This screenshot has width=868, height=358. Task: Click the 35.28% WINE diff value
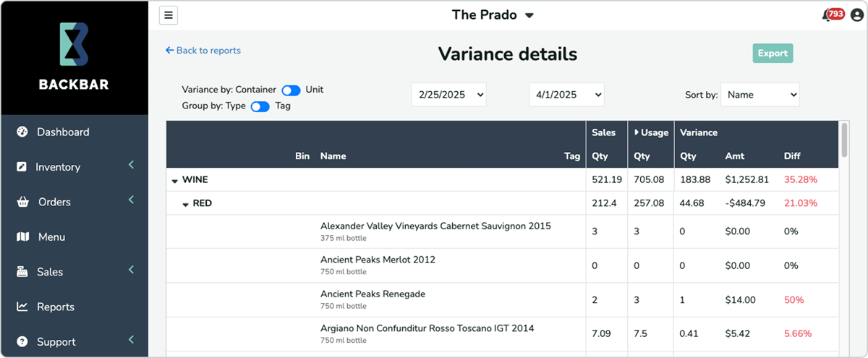pyautogui.click(x=800, y=179)
